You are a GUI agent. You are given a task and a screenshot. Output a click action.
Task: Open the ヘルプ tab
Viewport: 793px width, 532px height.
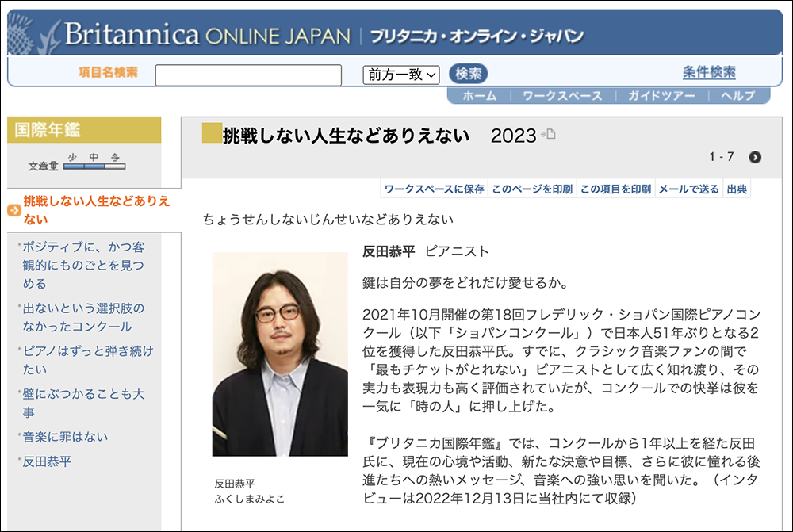[737, 96]
